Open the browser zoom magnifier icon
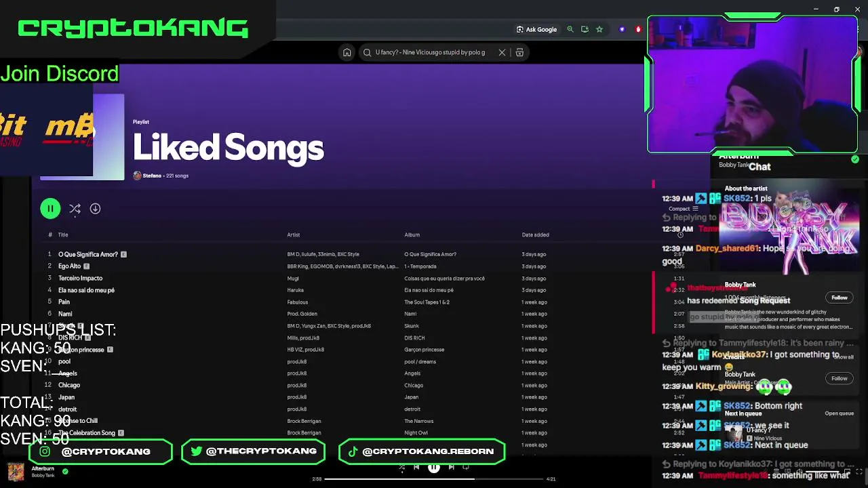 pyautogui.click(x=570, y=29)
